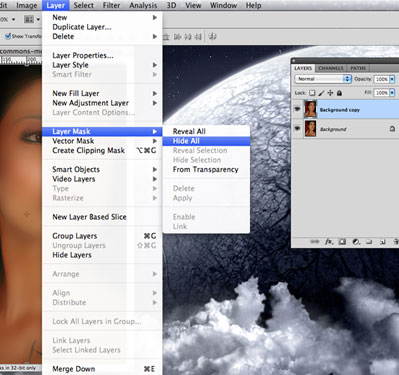Click the highlighted Layer Mask item
Screen dimensions: 399x375
point(102,131)
